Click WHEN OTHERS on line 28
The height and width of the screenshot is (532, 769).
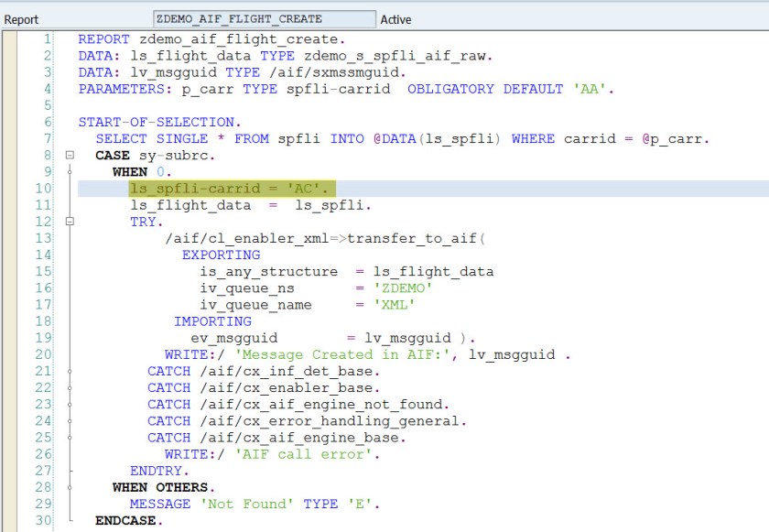160,487
